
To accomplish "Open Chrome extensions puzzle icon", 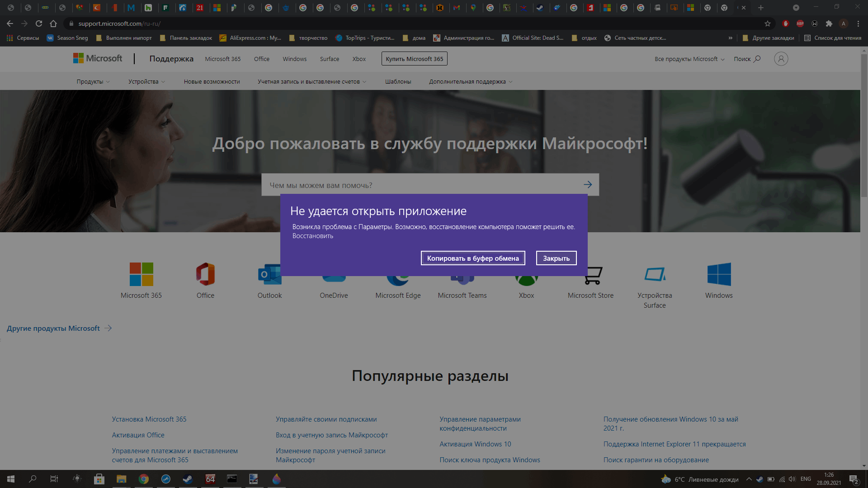I will click(829, 23).
